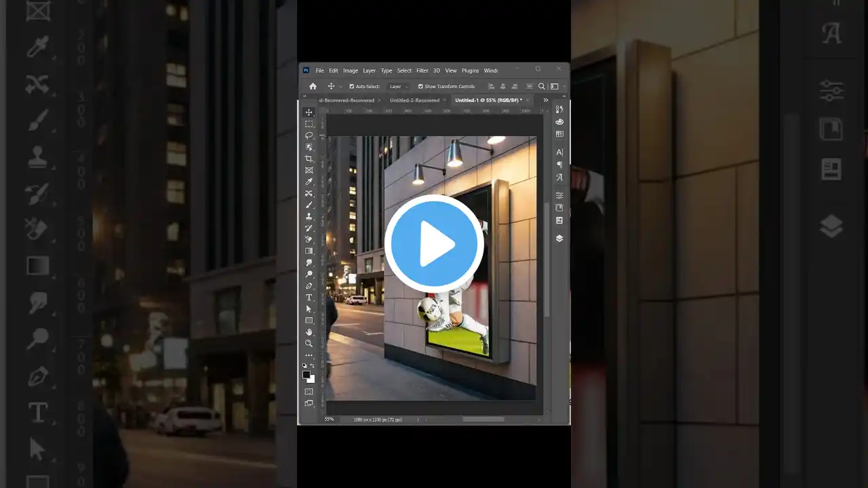Close the Untitled-2-Recovered document tab
Image resolution: width=868 pixels, height=488 pixels.
(445, 100)
